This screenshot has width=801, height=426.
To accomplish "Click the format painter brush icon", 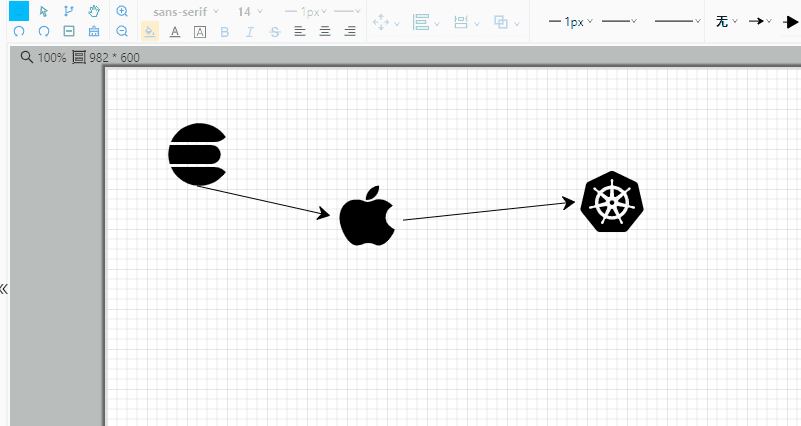I will tap(94, 31).
